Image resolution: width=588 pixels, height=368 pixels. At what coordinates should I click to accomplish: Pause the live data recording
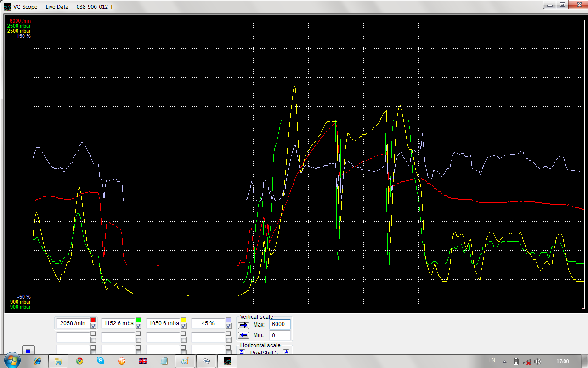tap(28, 351)
